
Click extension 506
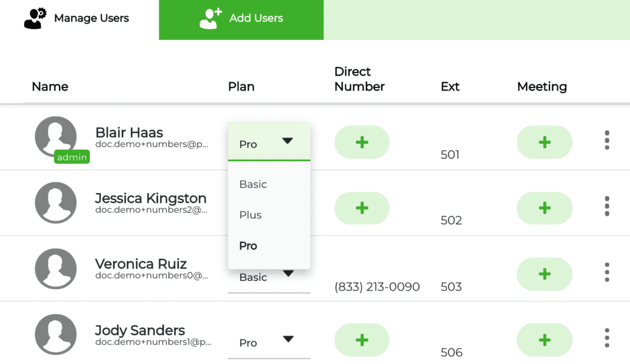(452, 352)
